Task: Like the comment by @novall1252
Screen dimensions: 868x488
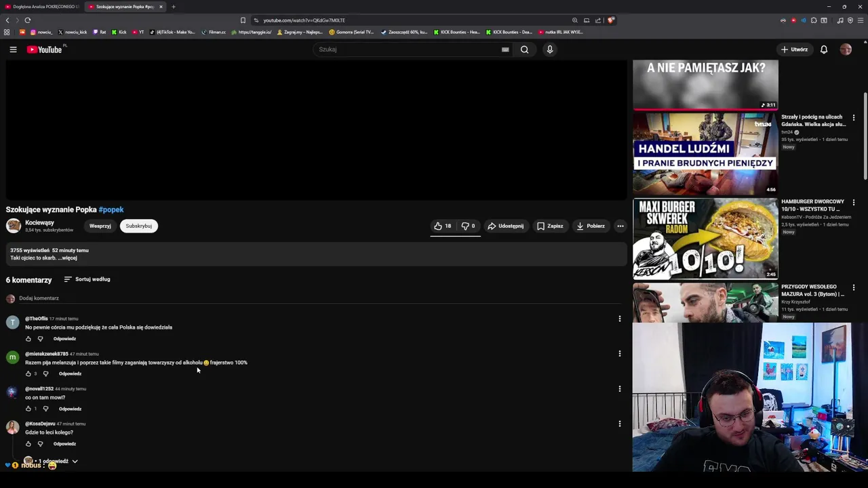Action: click(28, 409)
